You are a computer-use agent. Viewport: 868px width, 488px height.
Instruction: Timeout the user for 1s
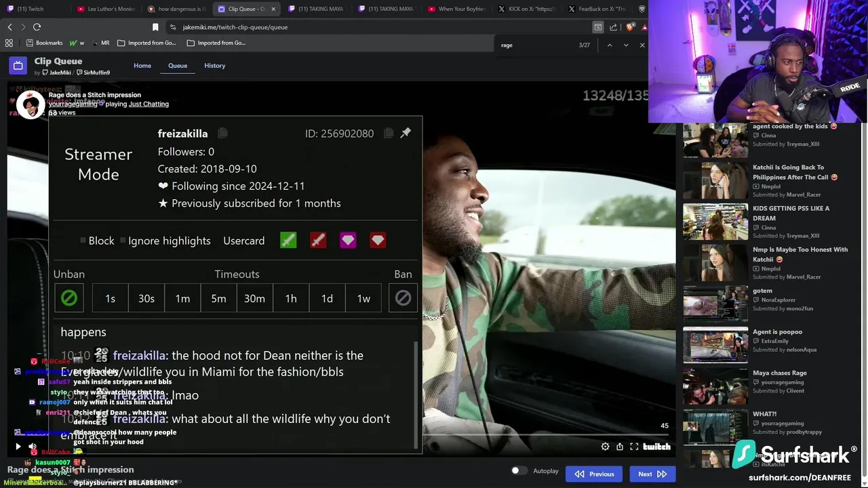110,298
